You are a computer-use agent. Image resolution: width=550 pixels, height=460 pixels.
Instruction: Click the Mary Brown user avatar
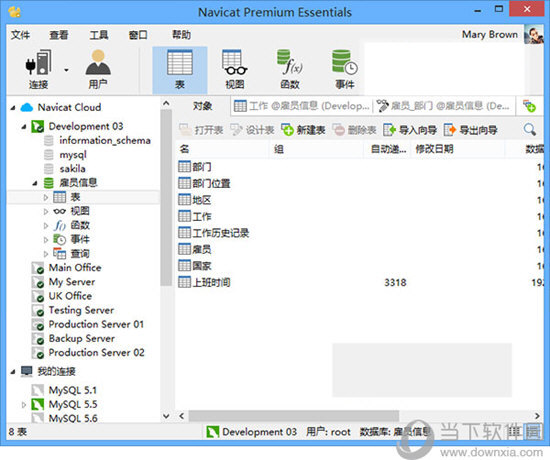534,34
